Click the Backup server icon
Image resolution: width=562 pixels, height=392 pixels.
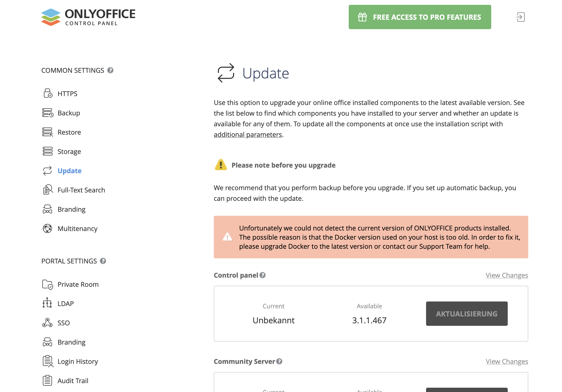point(47,113)
